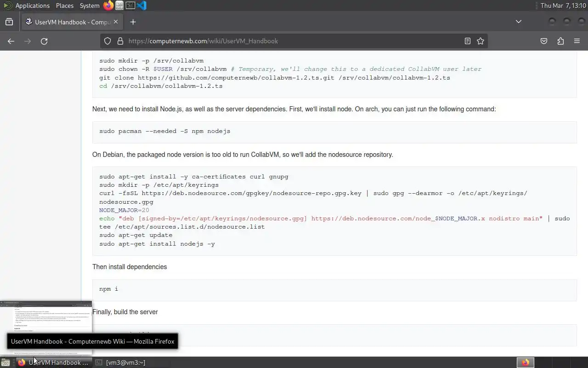Open the Extensions puzzle-piece menu
Screen dimensions: 588x368
[560, 41]
